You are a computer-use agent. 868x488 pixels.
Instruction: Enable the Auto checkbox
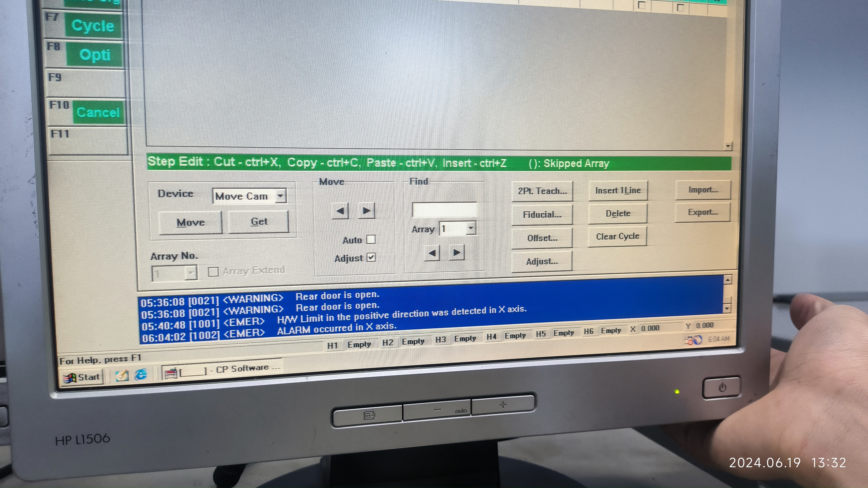tap(371, 239)
